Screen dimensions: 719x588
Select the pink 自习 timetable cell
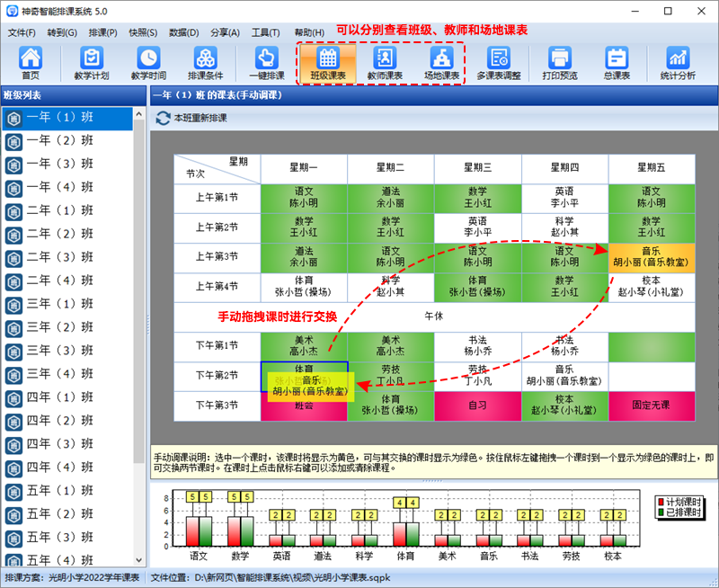point(477,405)
